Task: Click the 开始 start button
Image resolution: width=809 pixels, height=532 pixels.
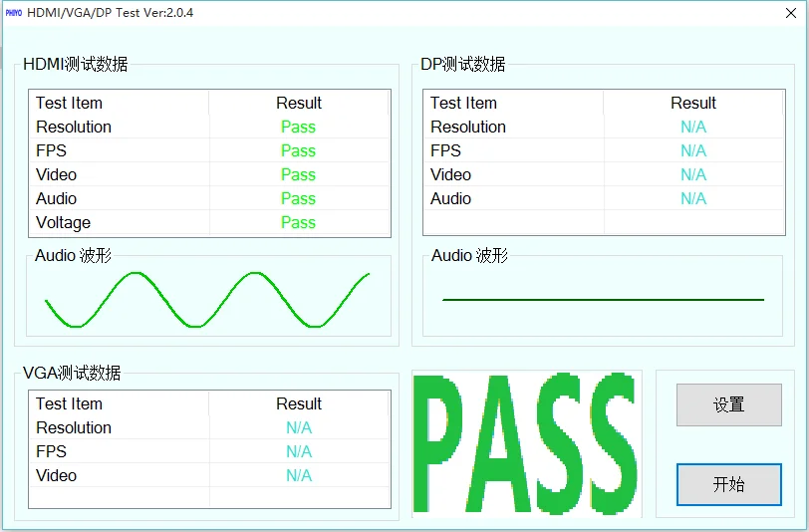Action: coord(729,484)
